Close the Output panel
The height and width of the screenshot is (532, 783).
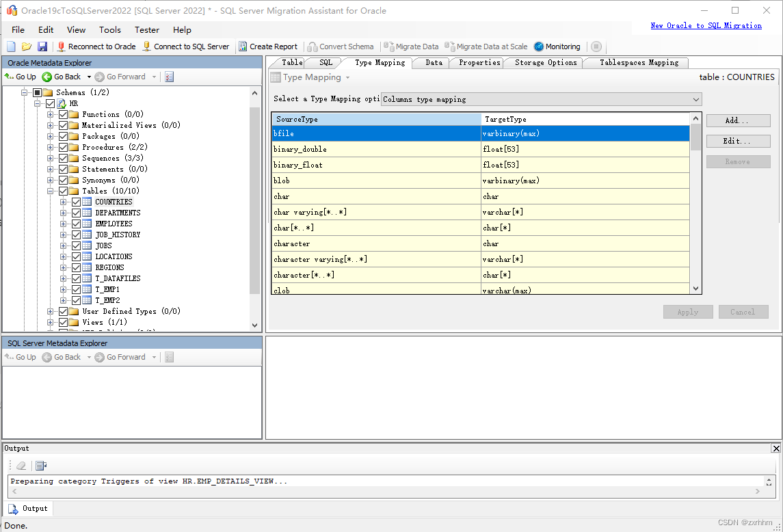(776, 448)
